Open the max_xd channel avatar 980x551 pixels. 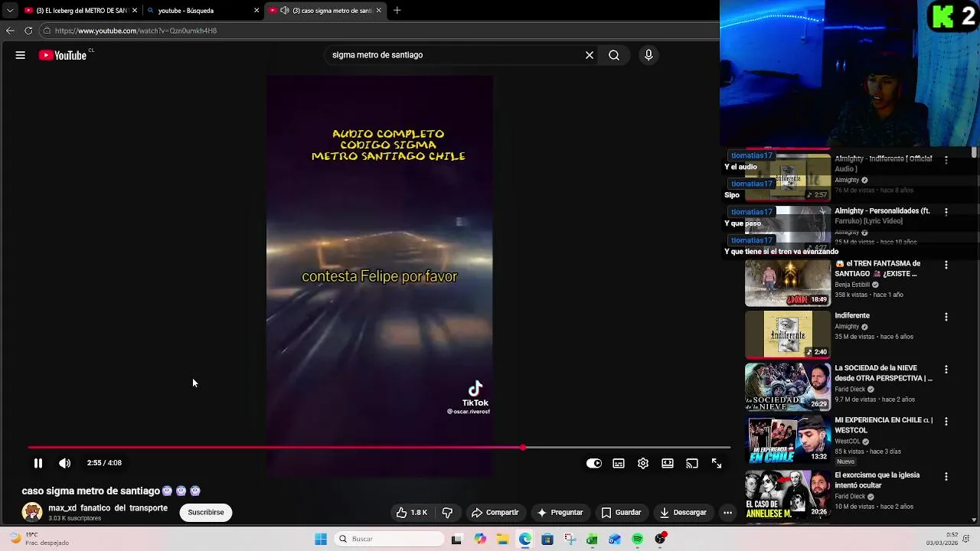click(32, 513)
